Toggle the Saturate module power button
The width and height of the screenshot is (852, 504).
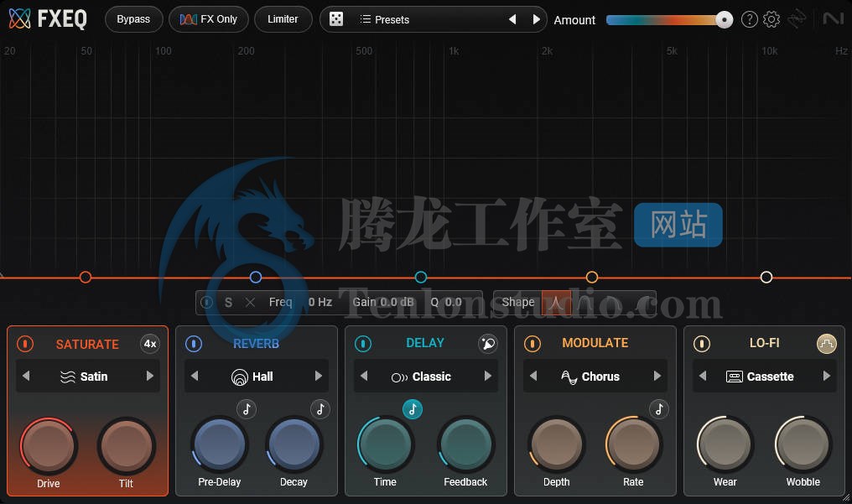(x=26, y=344)
